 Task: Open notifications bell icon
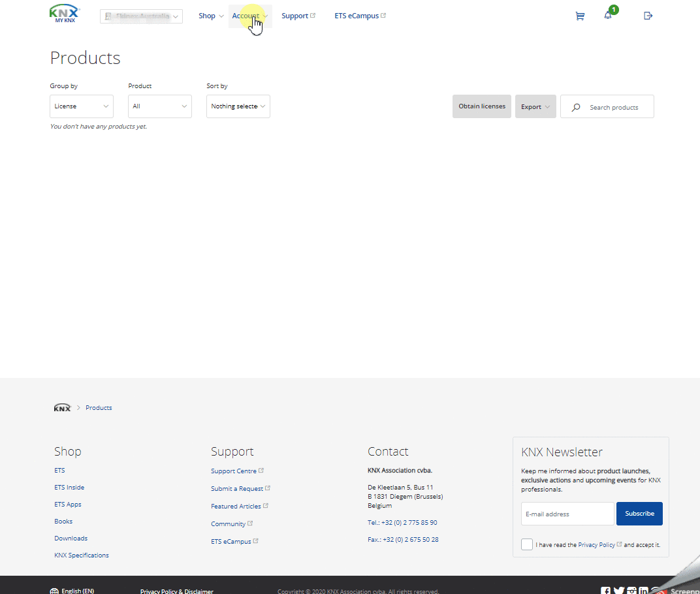(x=608, y=16)
